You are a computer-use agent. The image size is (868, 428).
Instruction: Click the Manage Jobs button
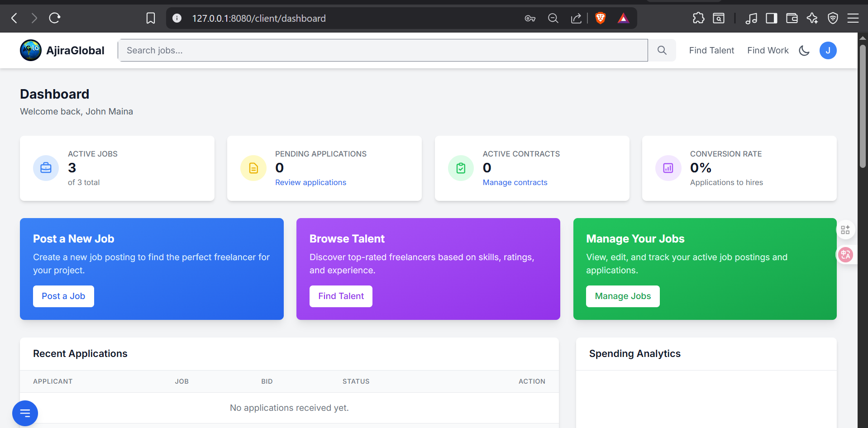623,296
